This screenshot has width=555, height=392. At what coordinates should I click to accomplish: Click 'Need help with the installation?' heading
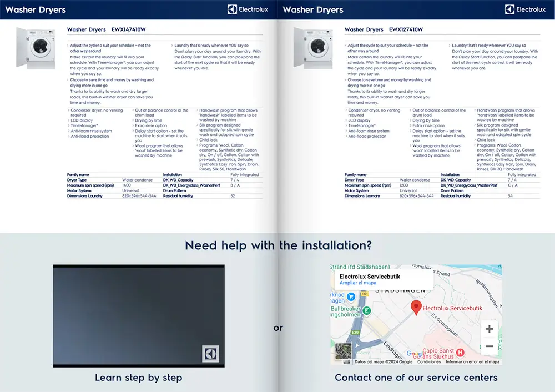(278, 245)
